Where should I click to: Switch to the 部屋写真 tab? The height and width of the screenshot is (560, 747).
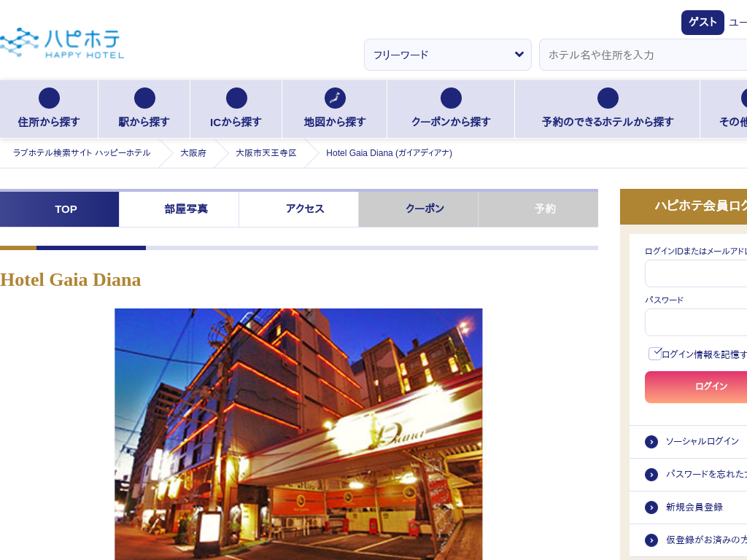(x=179, y=209)
